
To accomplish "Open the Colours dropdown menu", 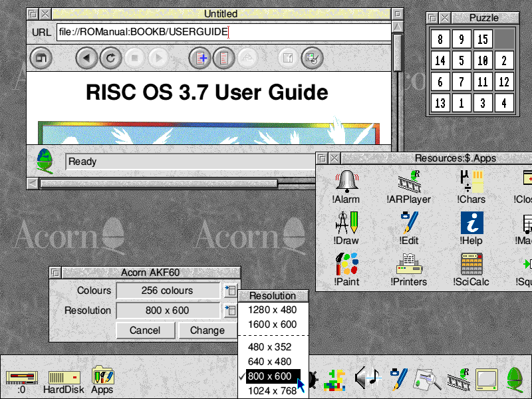I will (x=229, y=291).
